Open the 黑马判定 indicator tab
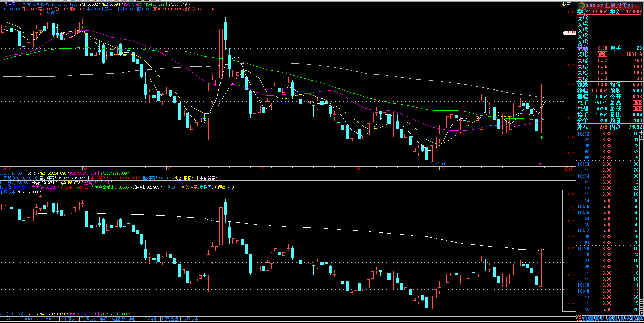The height and width of the screenshot is (323, 644). (130, 319)
